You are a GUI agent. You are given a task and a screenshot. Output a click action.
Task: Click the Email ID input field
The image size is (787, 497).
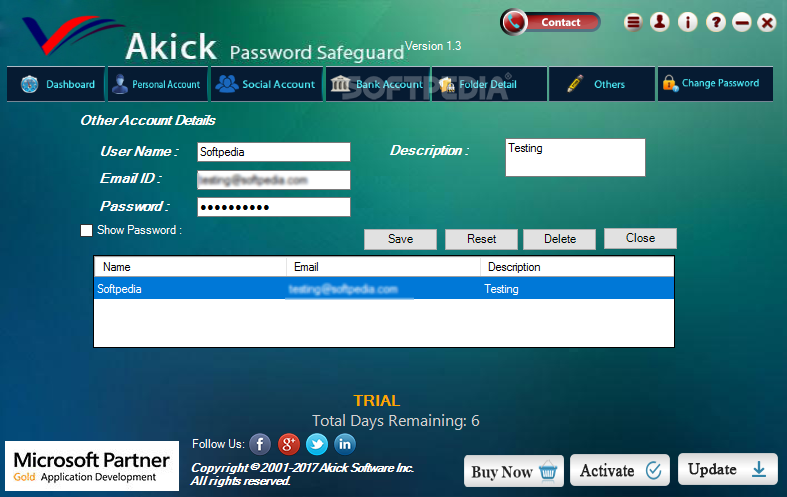(274, 180)
